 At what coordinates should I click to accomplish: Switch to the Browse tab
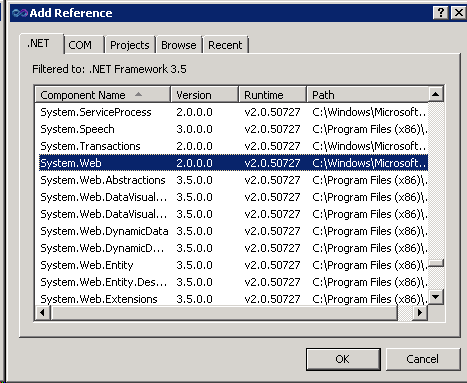(x=179, y=45)
